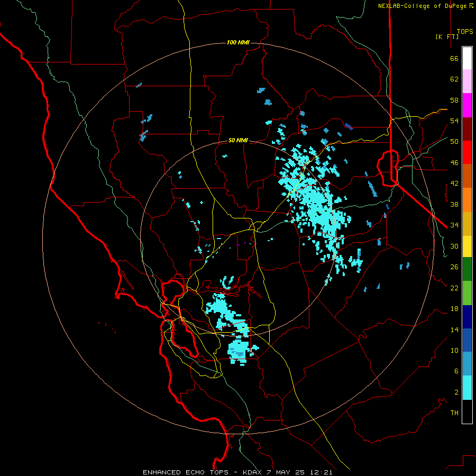Screen dimensions: 476x476
Task: Click the 'NEXLAB-College of DuPage' text
Action: 423,6
